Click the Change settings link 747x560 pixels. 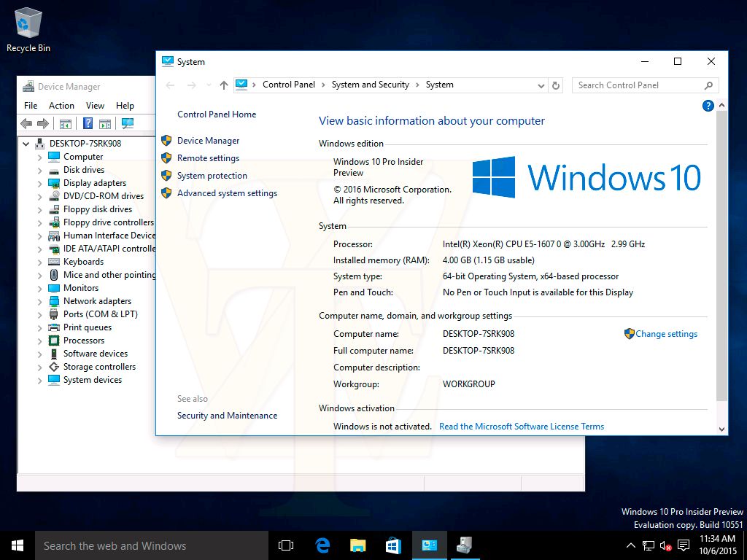coord(666,334)
